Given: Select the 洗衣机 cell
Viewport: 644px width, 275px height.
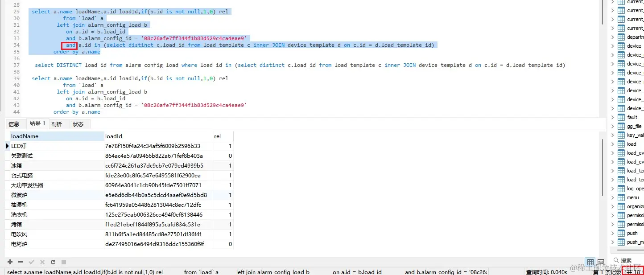Looking at the screenshot, I should pos(57,214).
